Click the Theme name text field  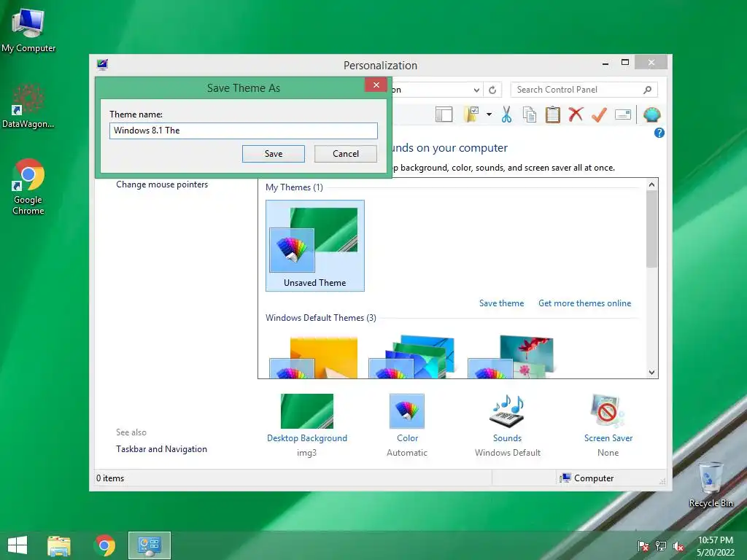(x=244, y=131)
